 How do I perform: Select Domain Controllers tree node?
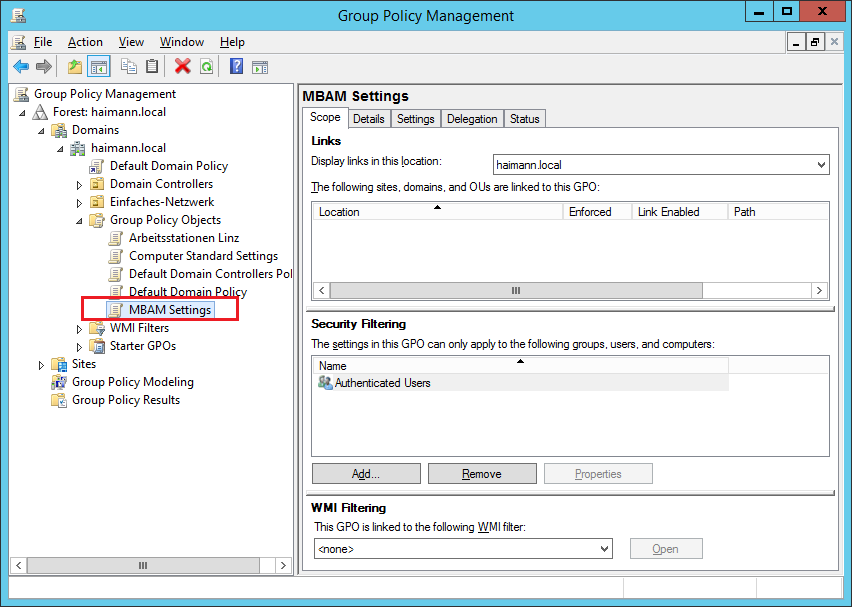tap(161, 184)
